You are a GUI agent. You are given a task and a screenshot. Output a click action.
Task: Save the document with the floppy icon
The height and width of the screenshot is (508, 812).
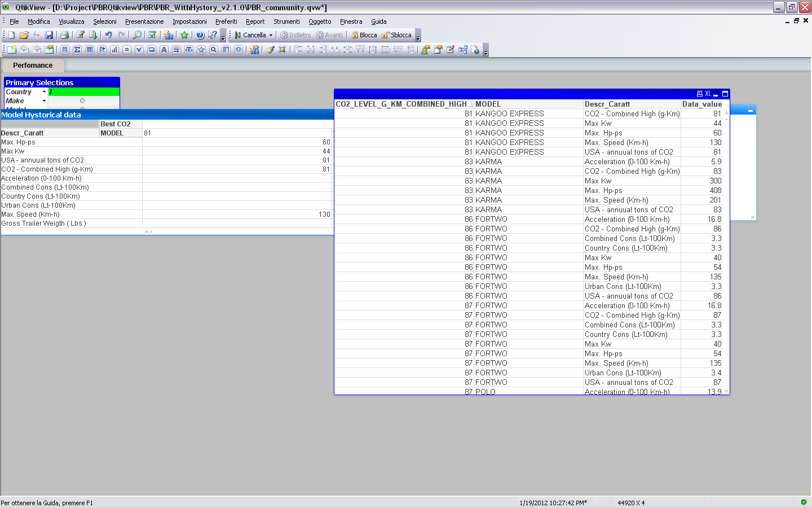(49, 35)
